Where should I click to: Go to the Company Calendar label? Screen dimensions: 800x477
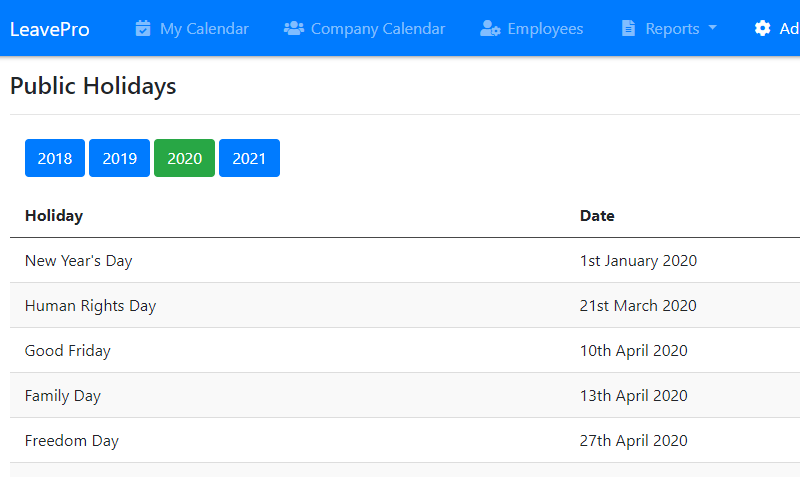point(378,28)
